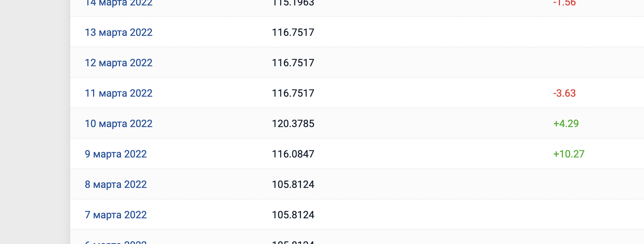
Task: Click the red -3.63 change value
Action: [x=564, y=93]
